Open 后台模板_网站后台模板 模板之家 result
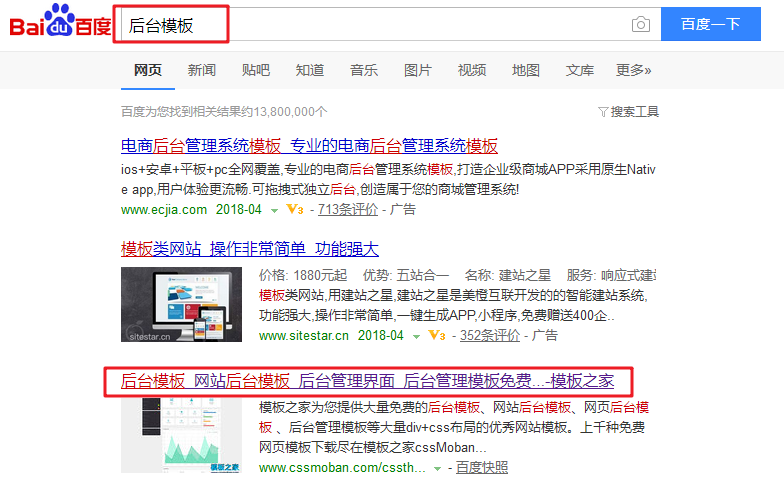 [x=367, y=382]
